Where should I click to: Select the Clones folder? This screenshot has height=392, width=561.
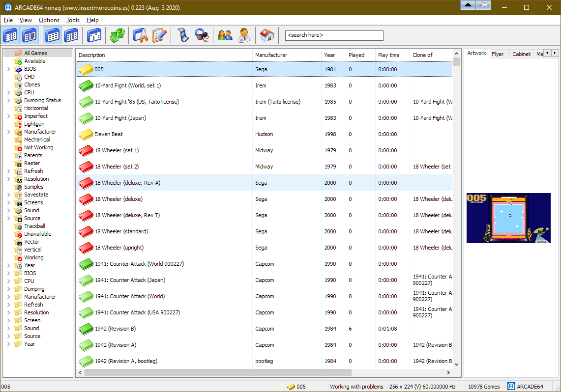[x=32, y=84]
